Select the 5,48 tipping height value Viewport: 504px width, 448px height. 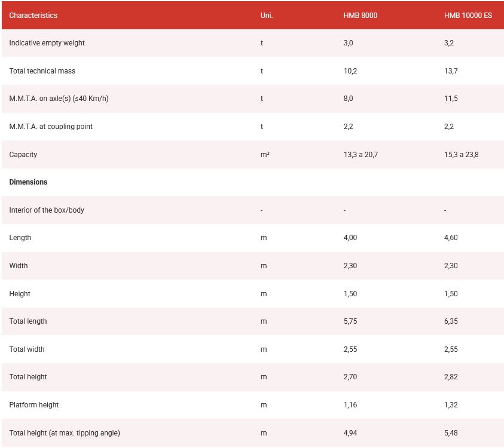coord(451,433)
